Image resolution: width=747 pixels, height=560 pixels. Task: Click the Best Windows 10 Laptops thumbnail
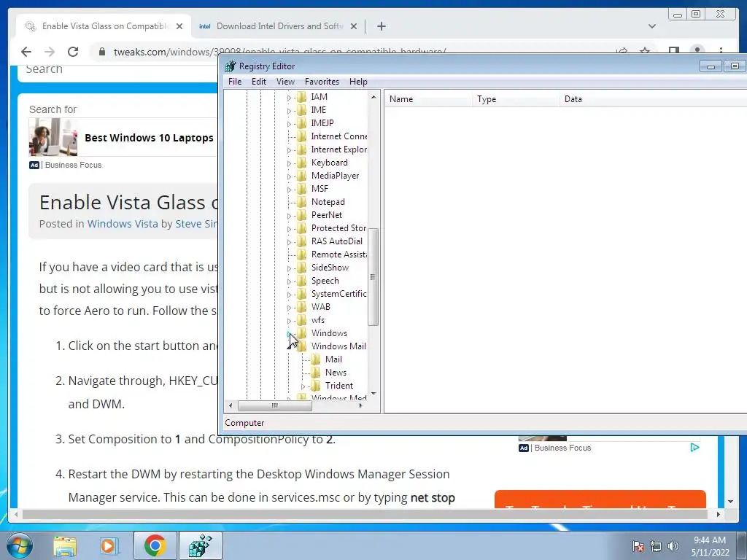click(53, 137)
